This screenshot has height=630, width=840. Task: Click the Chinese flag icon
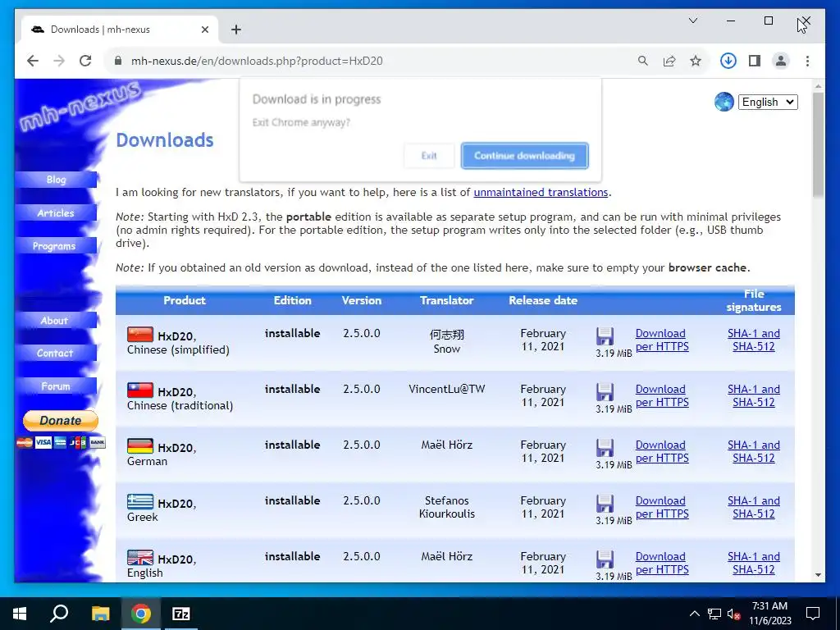point(140,335)
